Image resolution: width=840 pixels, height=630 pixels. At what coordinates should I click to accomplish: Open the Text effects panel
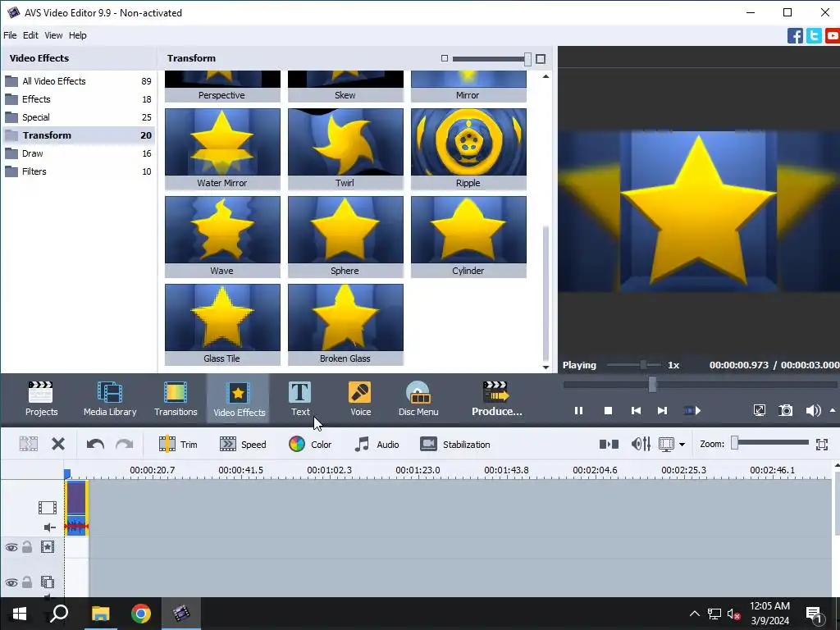tap(300, 399)
